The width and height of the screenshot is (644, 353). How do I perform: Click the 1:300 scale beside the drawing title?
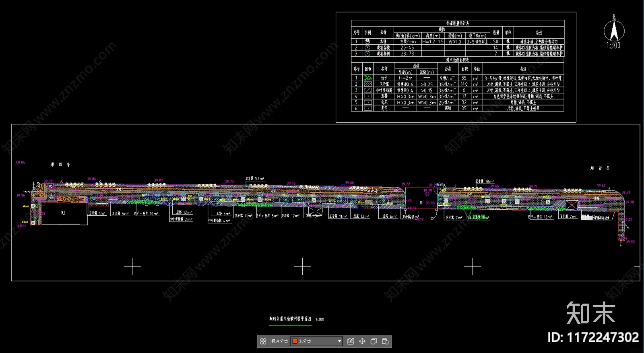tap(320, 320)
